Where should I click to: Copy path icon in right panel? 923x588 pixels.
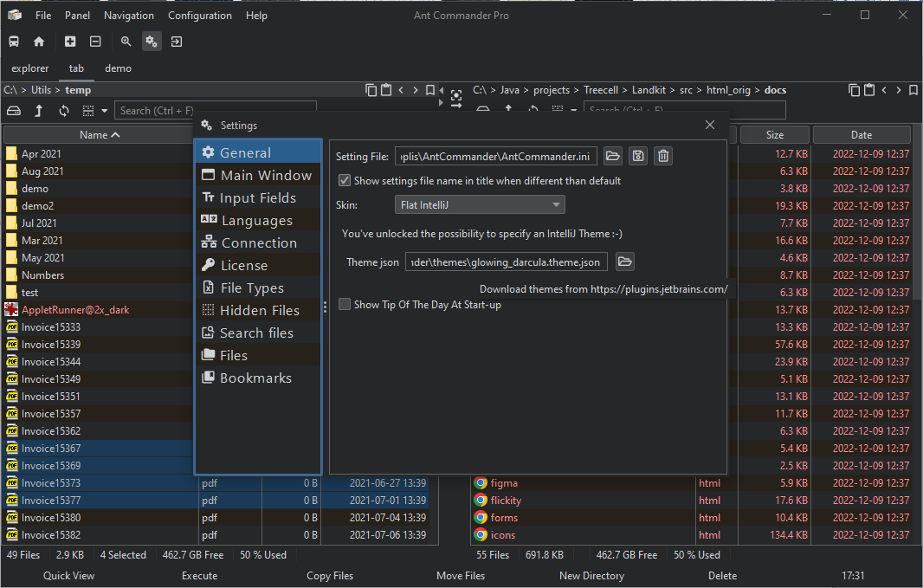tap(854, 90)
